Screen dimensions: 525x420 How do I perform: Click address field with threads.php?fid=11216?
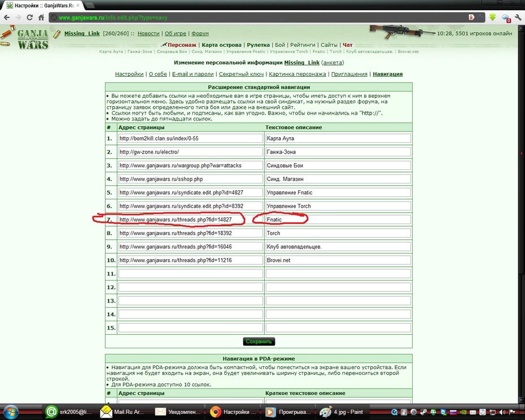tap(190, 260)
